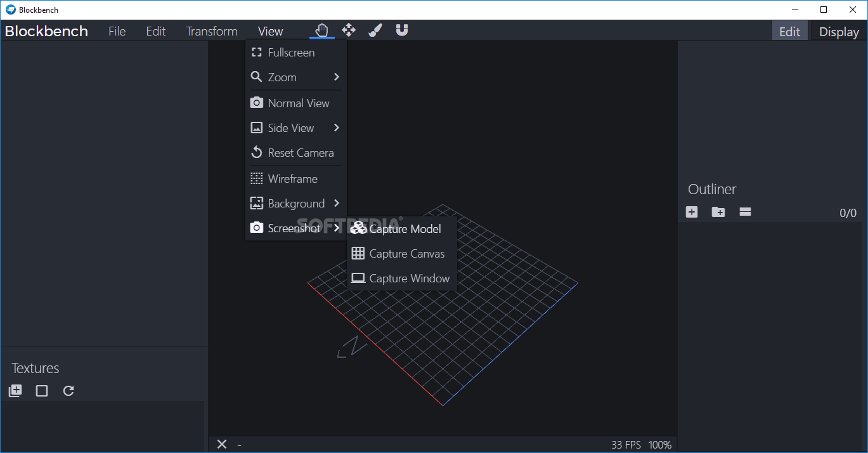Click the 100% zoom status text

click(x=660, y=445)
